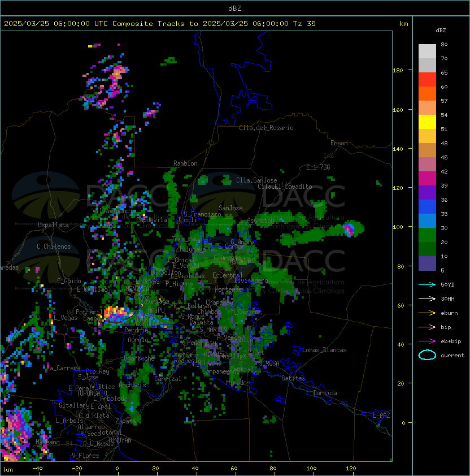470x476 pixels.
Task: Click the '140' tick on the vertical km axis
Action: click(x=398, y=149)
